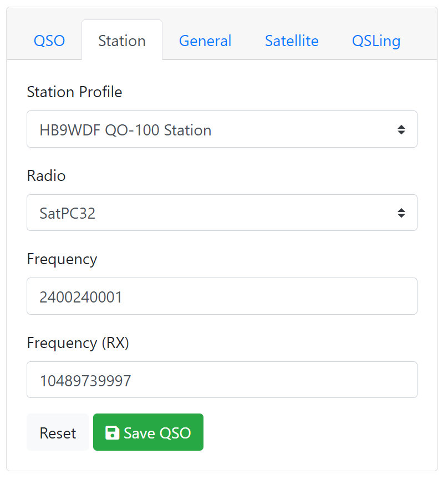
Task: Open the QSLing tab
Action: [x=376, y=40]
